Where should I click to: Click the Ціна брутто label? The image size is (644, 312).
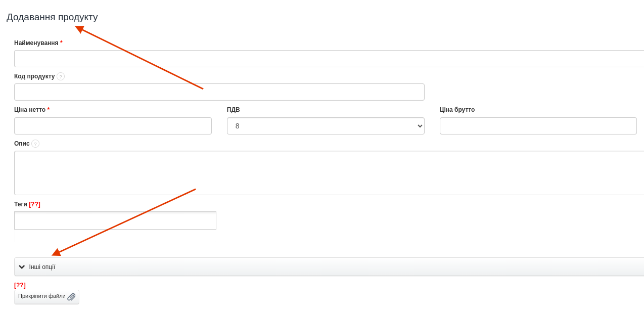457,110
